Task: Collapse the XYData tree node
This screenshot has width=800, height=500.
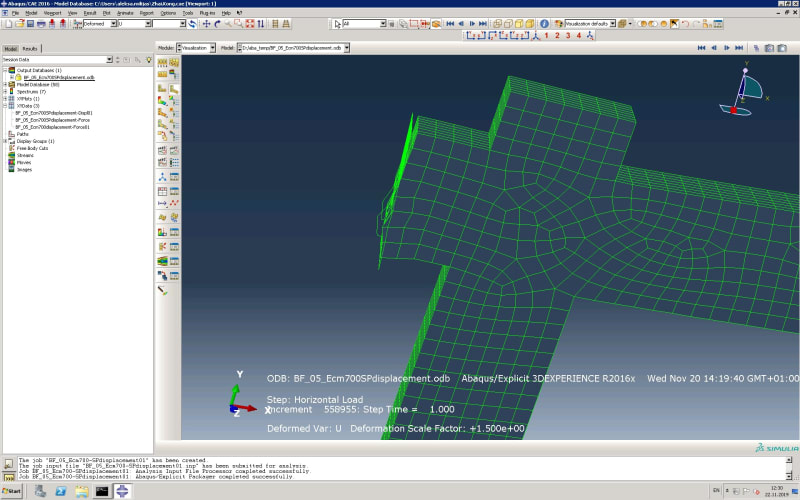Action: (5, 106)
